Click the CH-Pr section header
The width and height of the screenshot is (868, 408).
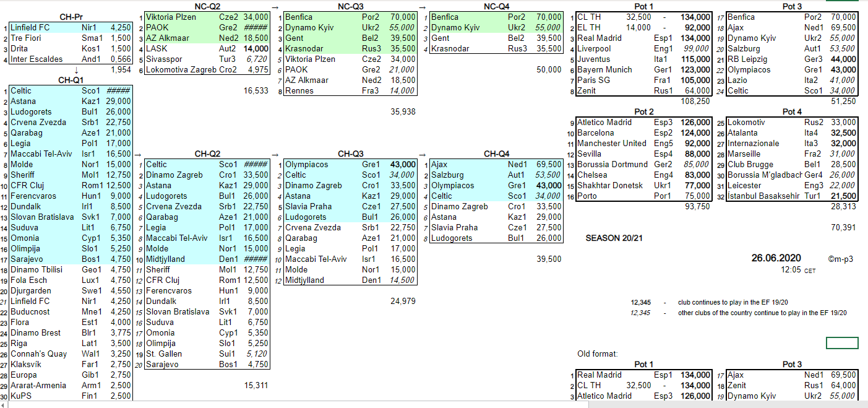(71, 17)
